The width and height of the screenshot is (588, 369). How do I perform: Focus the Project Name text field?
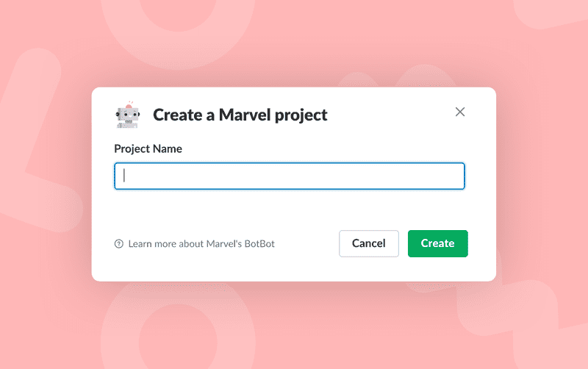click(x=290, y=176)
